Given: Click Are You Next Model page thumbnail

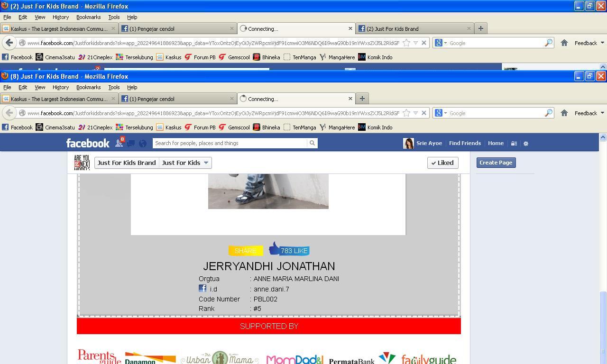Looking at the screenshot, I should (82, 163).
